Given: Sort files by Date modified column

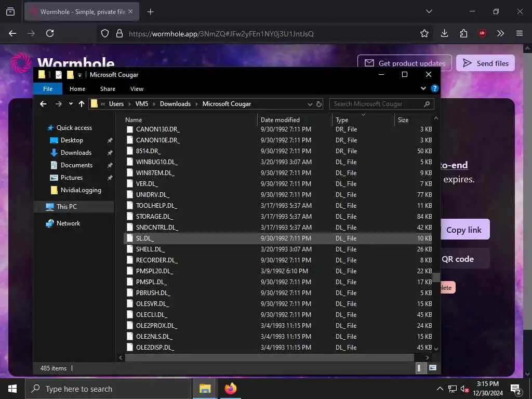Looking at the screenshot, I should pyautogui.click(x=295, y=120).
